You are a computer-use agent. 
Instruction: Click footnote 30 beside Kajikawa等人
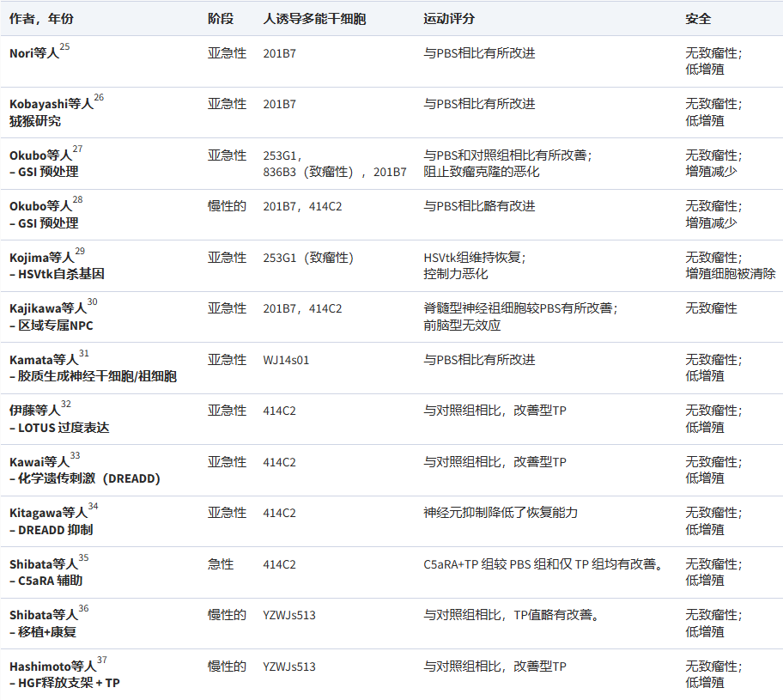point(92,302)
